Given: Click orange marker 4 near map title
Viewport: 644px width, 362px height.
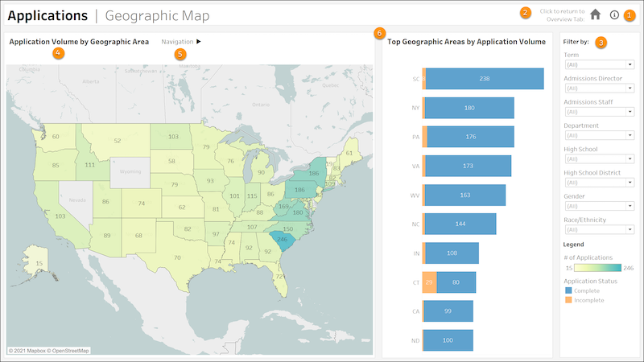Looking at the screenshot, I should point(57,53).
